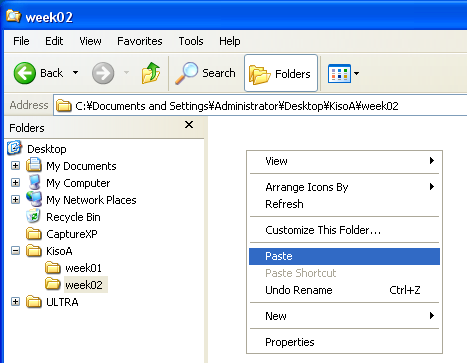Click the Views grid icon
Viewport: 467px width, 363px height.
[x=339, y=73]
